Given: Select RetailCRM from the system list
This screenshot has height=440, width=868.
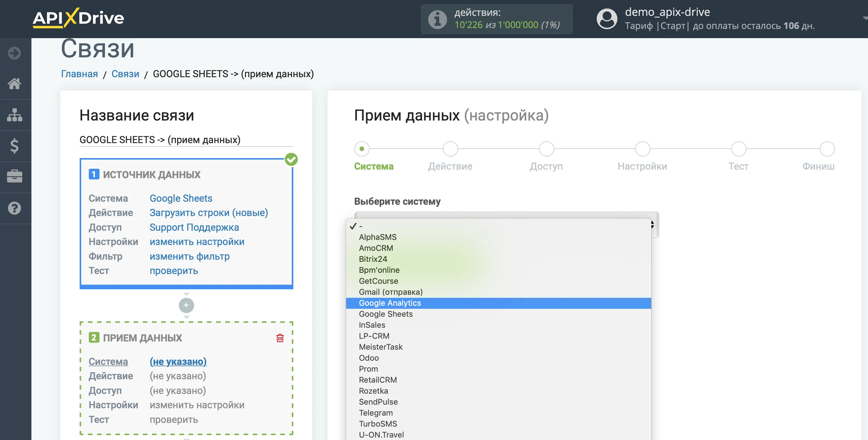Looking at the screenshot, I should (498, 380).
